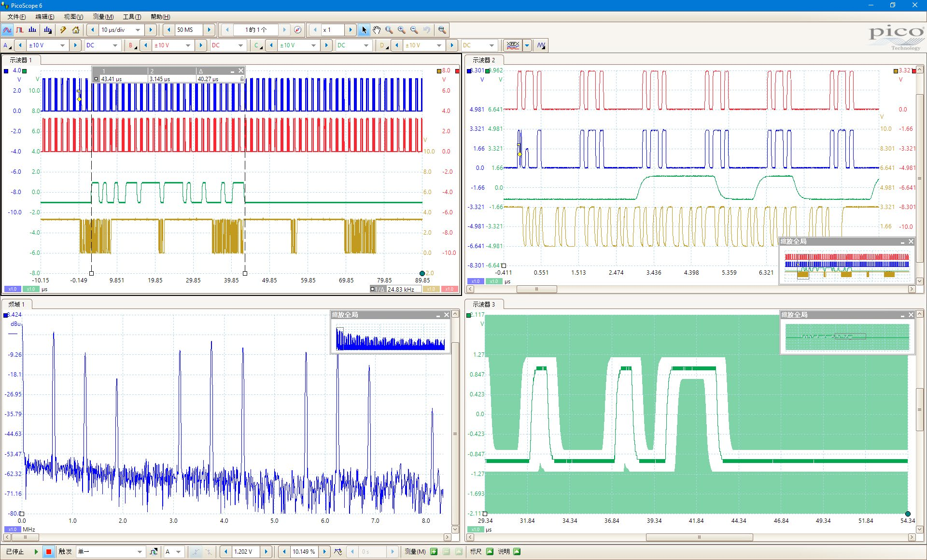This screenshot has width=927, height=560.
Task: Toggle the 标尺 rulers legend
Action: tap(490, 552)
